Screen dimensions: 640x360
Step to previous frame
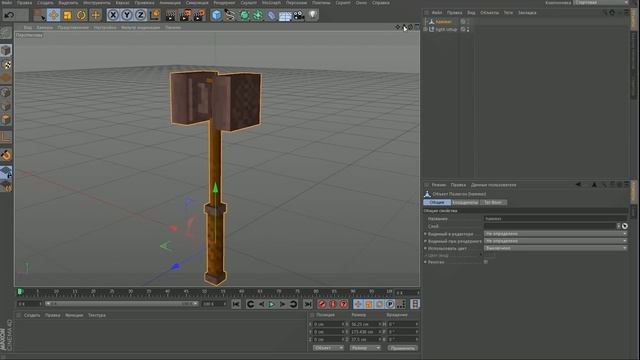point(261,304)
